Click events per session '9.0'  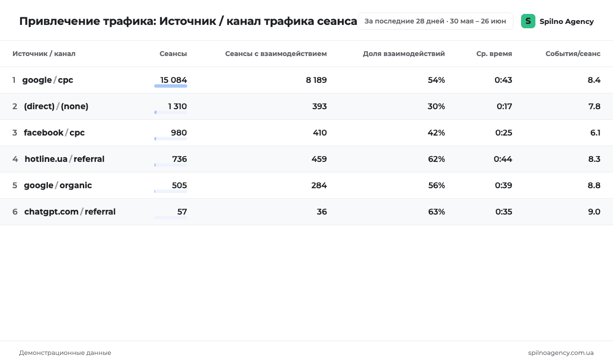click(594, 212)
